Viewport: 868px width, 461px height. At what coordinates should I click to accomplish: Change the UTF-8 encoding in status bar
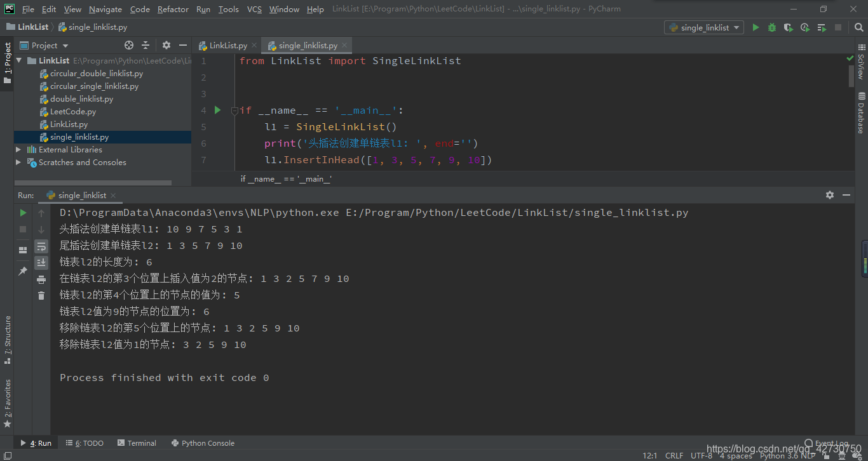point(702,455)
